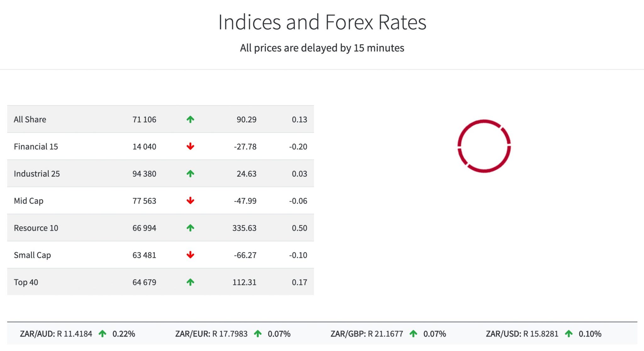Click the Indices and Forex Rates heading
Viewport: 644px width, 351px height.
pos(322,22)
